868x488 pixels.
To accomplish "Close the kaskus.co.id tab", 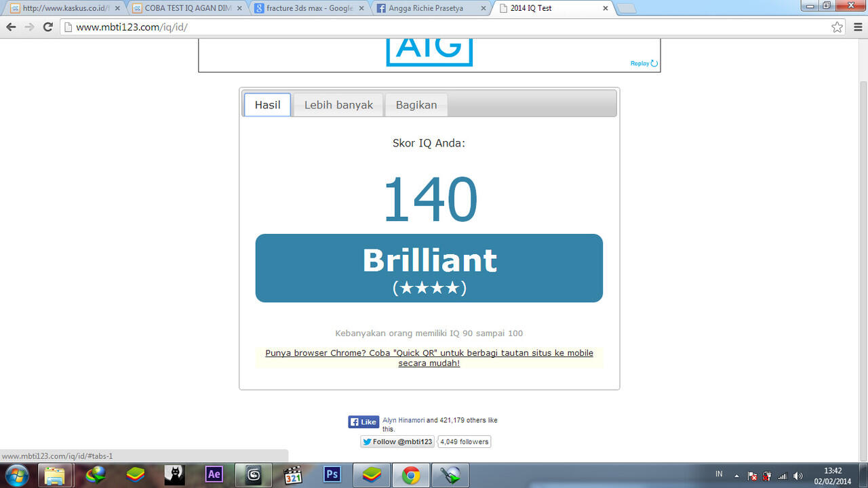I will tap(117, 8).
